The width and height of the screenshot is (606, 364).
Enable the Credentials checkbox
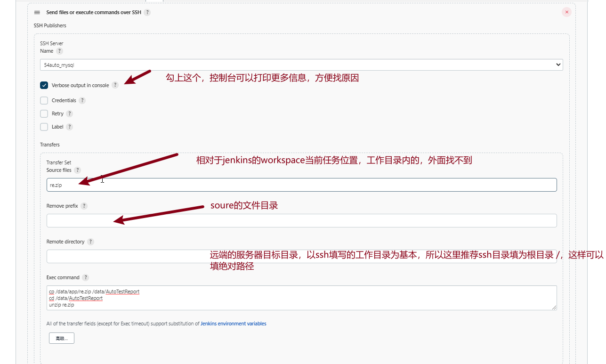coord(44,100)
